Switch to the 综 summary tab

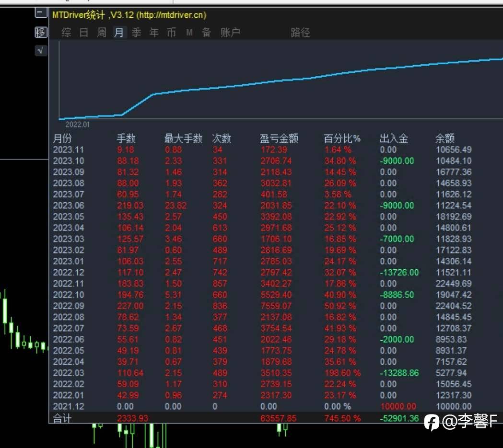[66, 33]
